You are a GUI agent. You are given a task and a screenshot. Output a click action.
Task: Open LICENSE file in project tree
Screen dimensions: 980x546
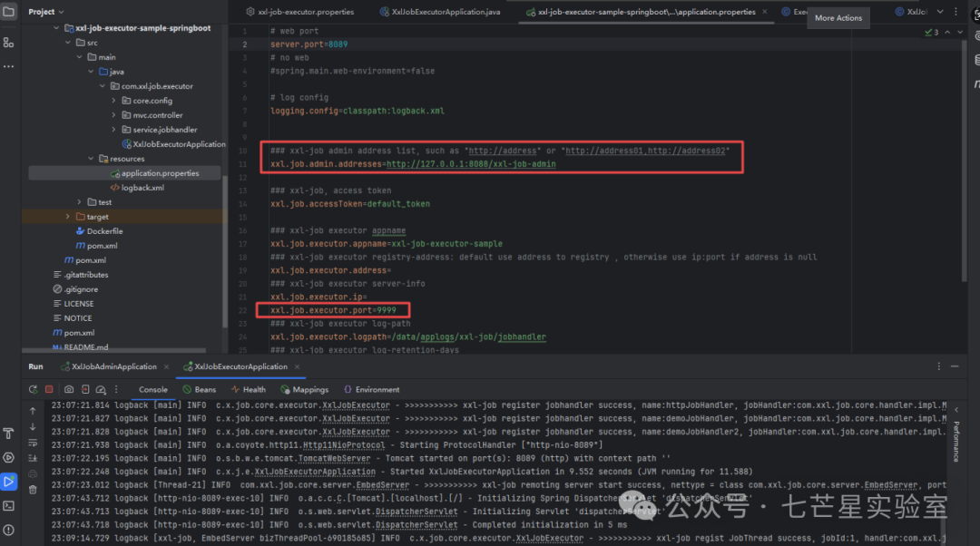(x=73, y=304)
